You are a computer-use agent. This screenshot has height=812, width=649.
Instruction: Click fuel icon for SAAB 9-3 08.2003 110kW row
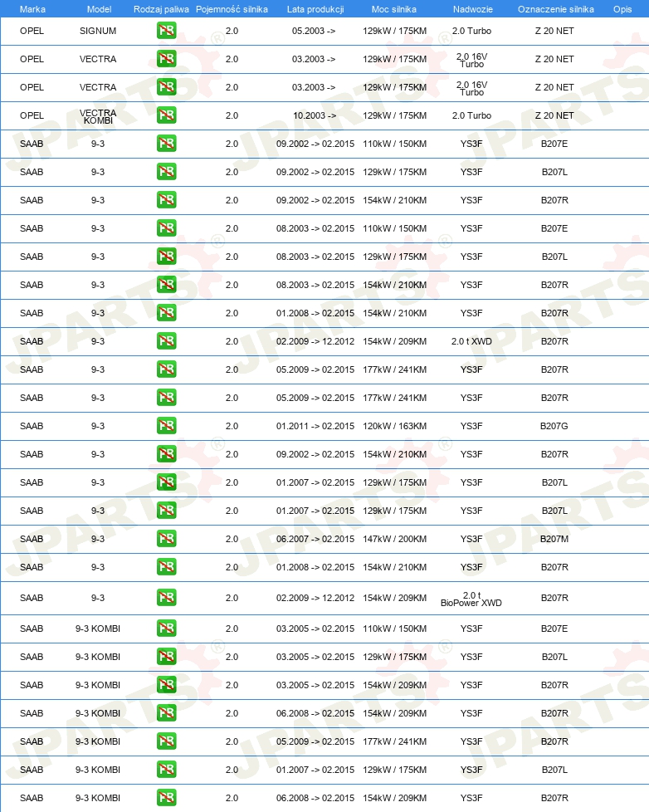click(x=166, y=227)
